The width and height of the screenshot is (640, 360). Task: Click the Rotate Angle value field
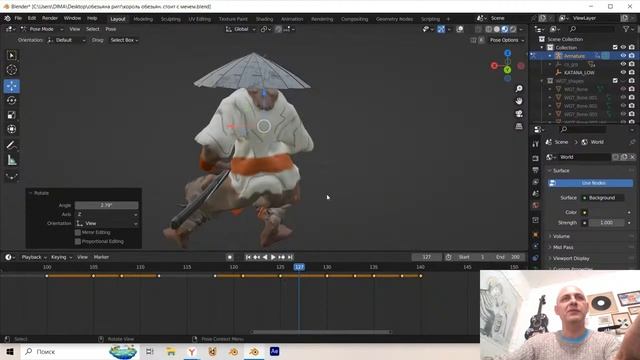pos(107,205)
